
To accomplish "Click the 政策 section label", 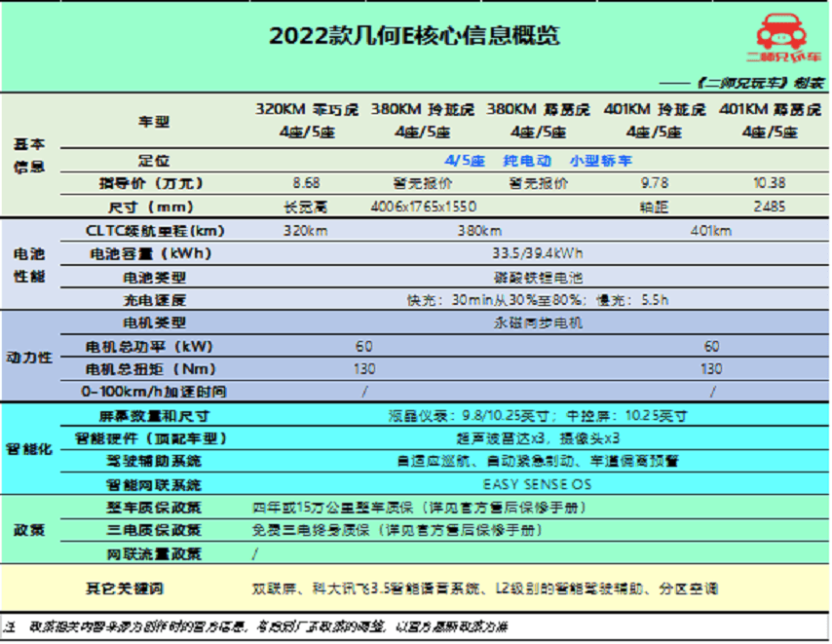I will click(29, 530).
